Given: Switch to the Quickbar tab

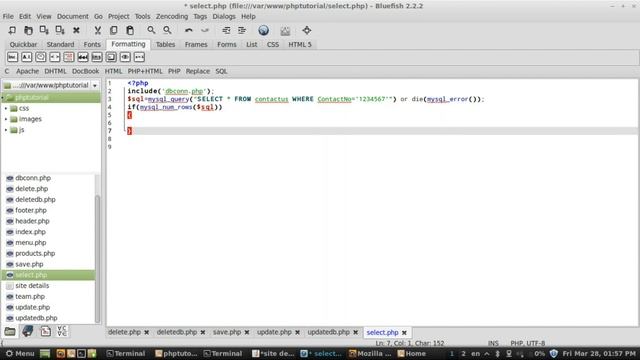Looking at the screenshot, I should pyautogui.click(x=23, y=44).
